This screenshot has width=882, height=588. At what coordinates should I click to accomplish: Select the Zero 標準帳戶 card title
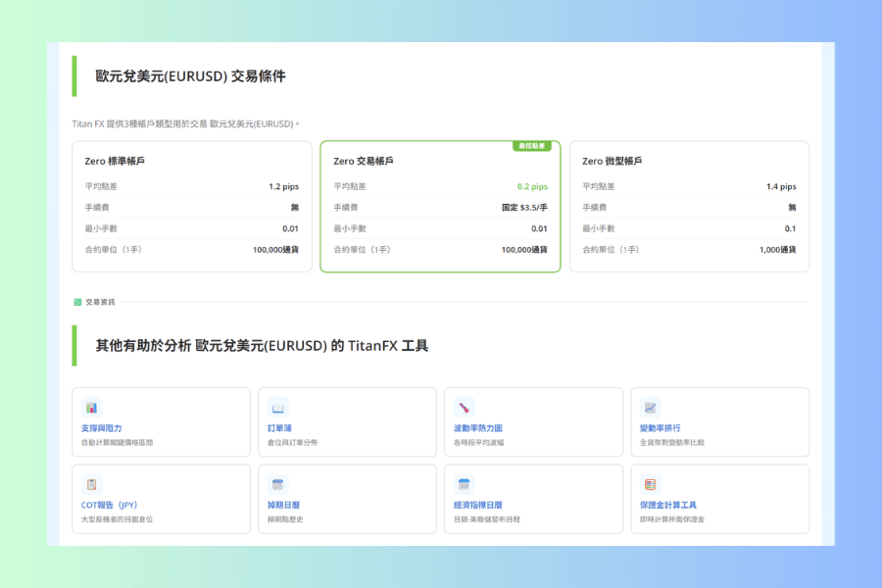(115, 161)
